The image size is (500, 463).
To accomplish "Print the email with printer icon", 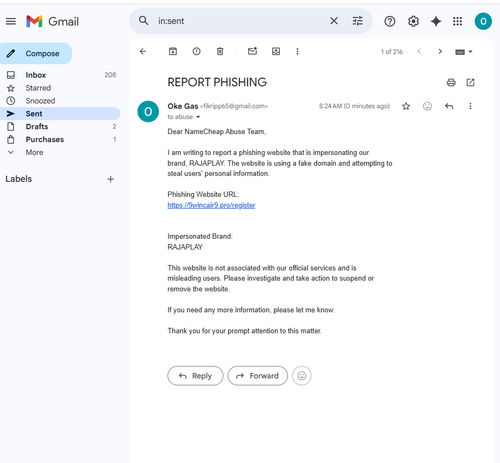I will (x=451, y=82).
